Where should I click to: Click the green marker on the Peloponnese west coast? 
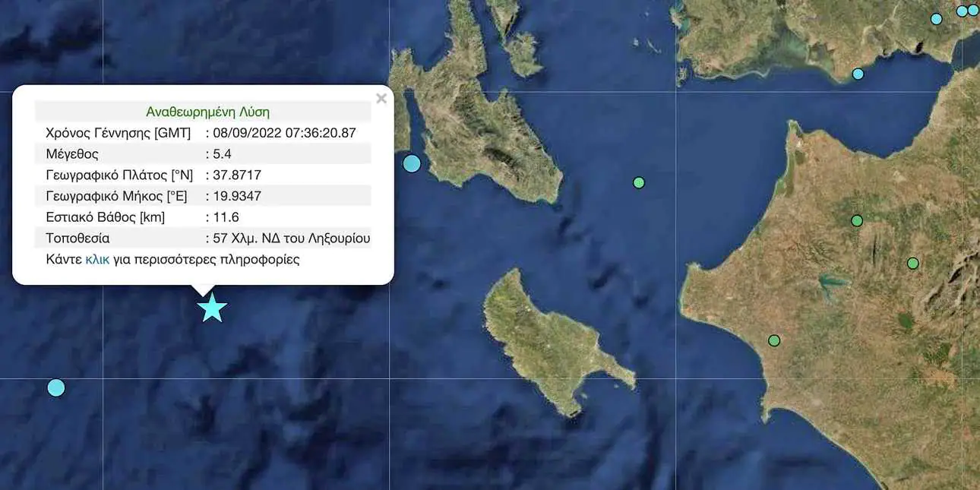(x=774, y=340)
